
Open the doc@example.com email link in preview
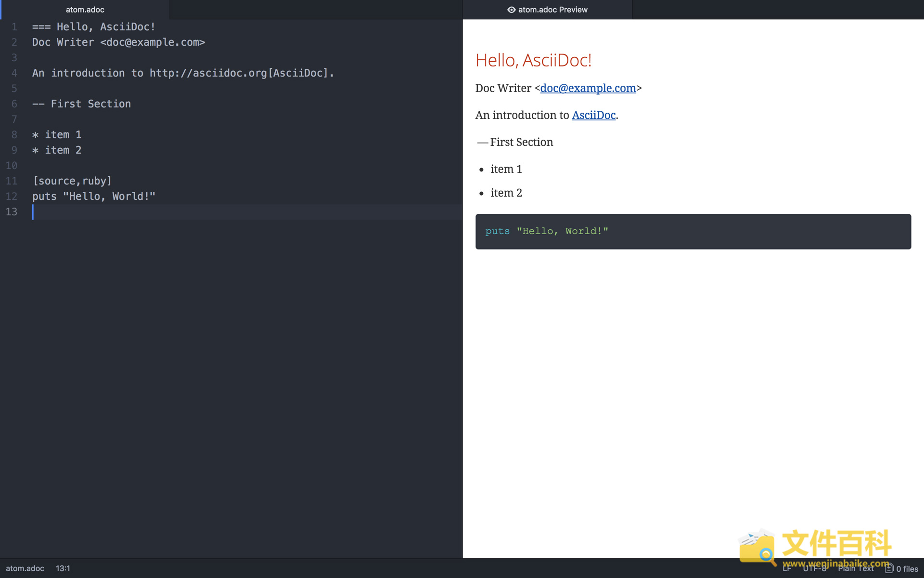coord(588,88)
